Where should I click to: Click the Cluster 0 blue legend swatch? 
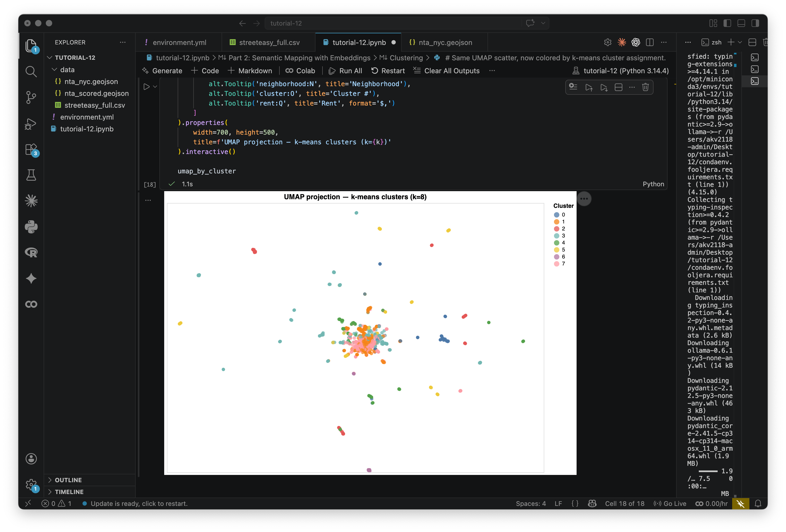(x=556, y=215)
